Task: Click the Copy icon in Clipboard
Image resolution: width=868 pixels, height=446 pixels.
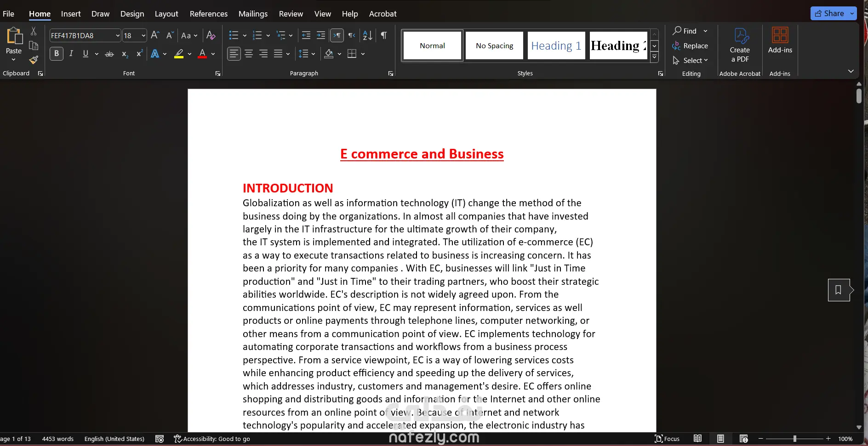Action: (34, 45)
